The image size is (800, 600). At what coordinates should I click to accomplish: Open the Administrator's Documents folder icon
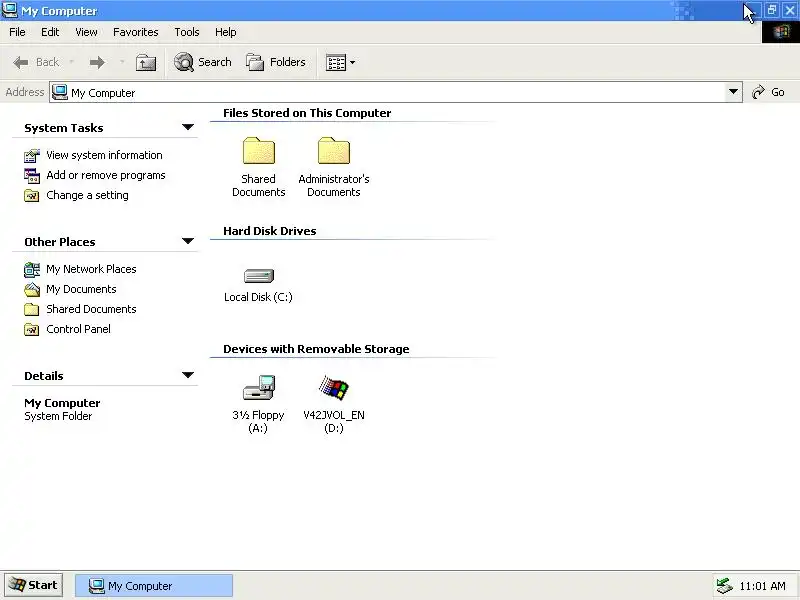pyautogui.click(x=334, y=151)
